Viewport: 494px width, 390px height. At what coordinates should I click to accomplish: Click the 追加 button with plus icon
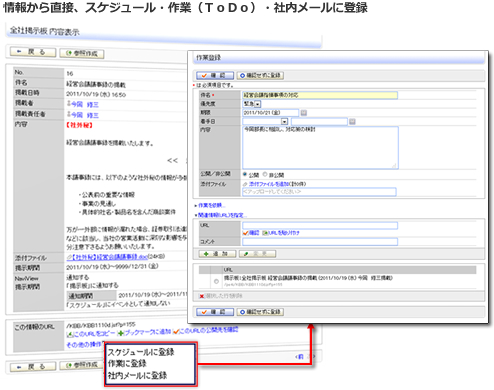tap(217, 254)
